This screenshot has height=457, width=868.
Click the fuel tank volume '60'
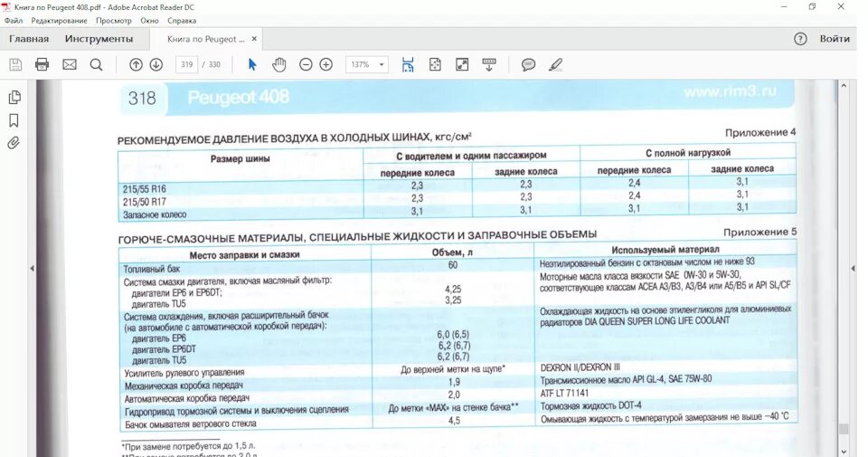453,265
